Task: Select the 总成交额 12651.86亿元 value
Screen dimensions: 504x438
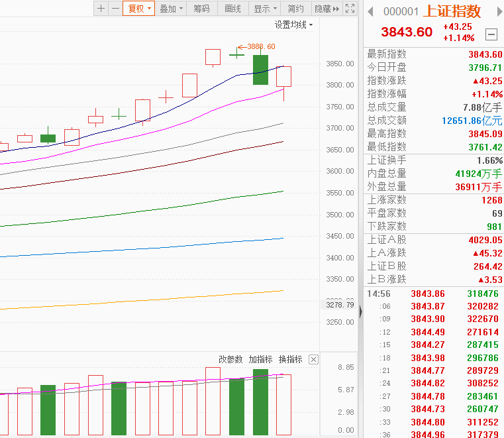Action: [472, 121]
